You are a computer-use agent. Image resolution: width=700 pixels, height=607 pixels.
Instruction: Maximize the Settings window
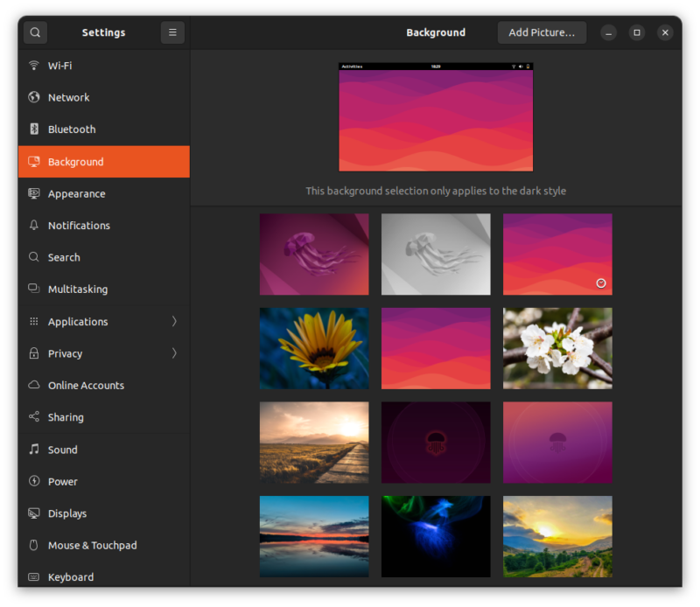coord(637,32)
